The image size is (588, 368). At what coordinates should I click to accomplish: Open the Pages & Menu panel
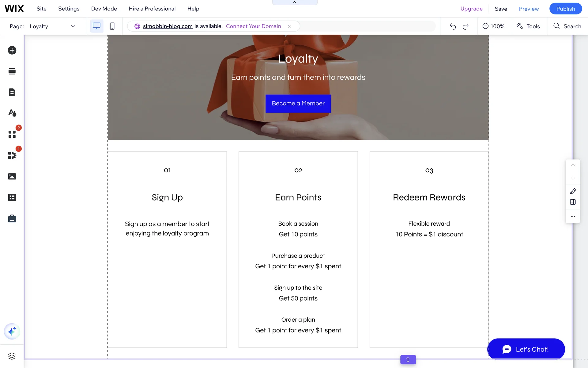pos(12,92)
